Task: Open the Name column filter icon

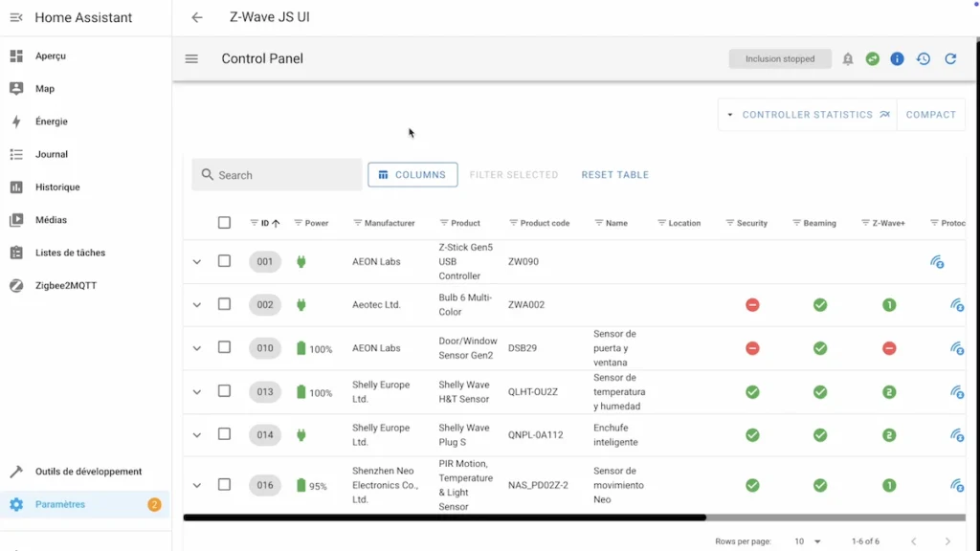Action: (x=599, y=223)
